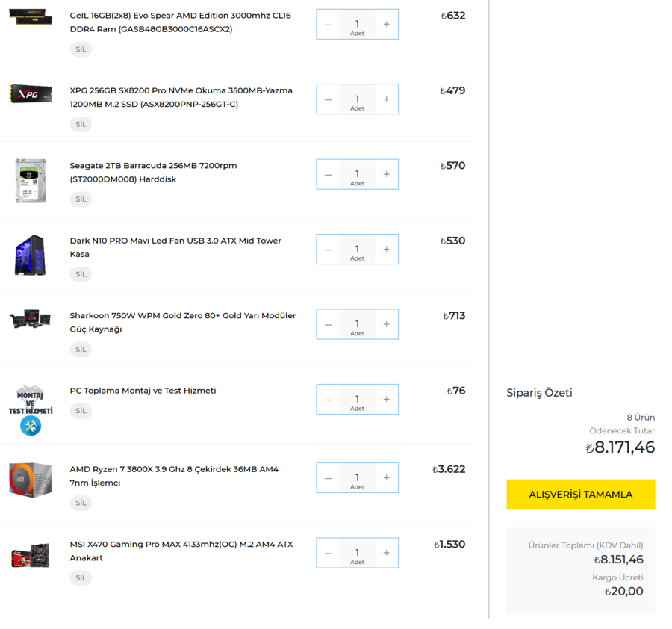
Task: Click the Dark N10 PRO case thumbnail
Action: 31,255
